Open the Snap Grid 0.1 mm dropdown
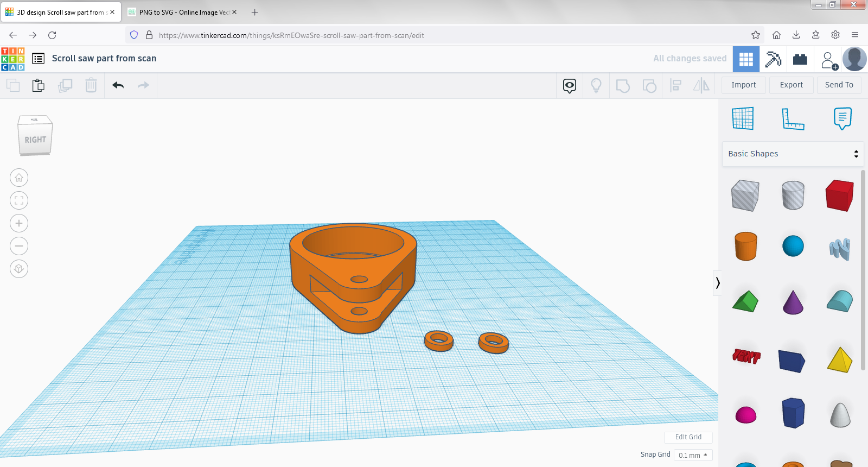868x467 pixels. click(x=693, y=455)
